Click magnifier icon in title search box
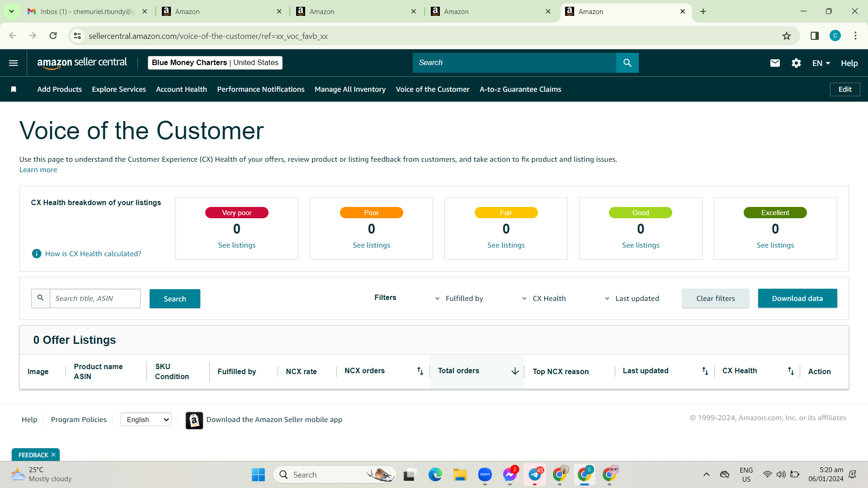The height and width of the screenshot is (488, 868). pyautogui.click(x=41, y=298)
